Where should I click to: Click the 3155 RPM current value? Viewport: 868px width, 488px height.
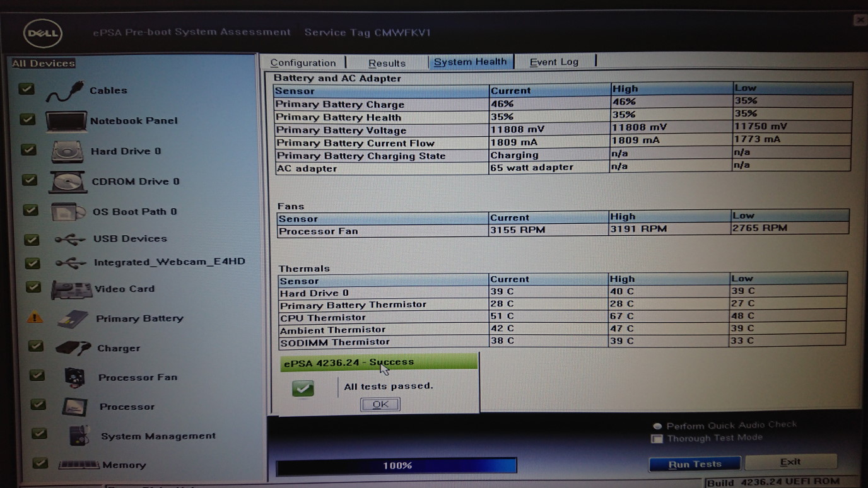click(517, 230)
